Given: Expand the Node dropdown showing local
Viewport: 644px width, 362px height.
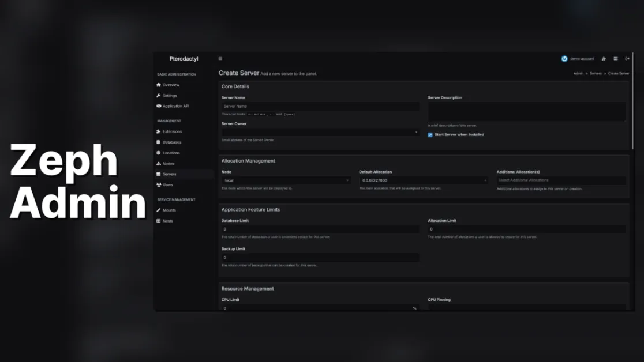Looking at the screenshot, I should pos(286,180).
